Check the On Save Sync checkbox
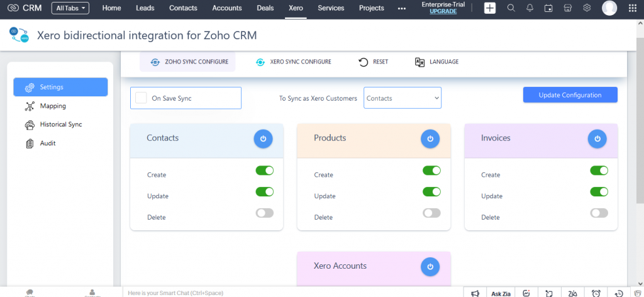644x297 pixels. click(141, 98)
